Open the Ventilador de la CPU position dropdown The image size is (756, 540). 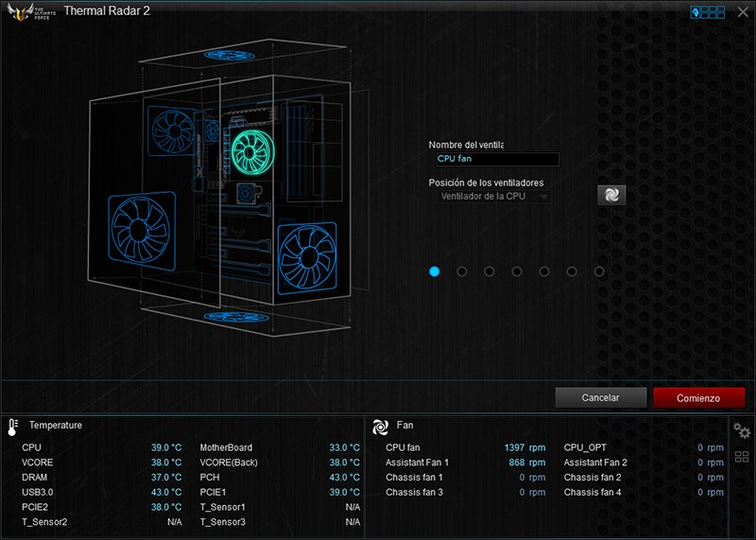[494, 197]
